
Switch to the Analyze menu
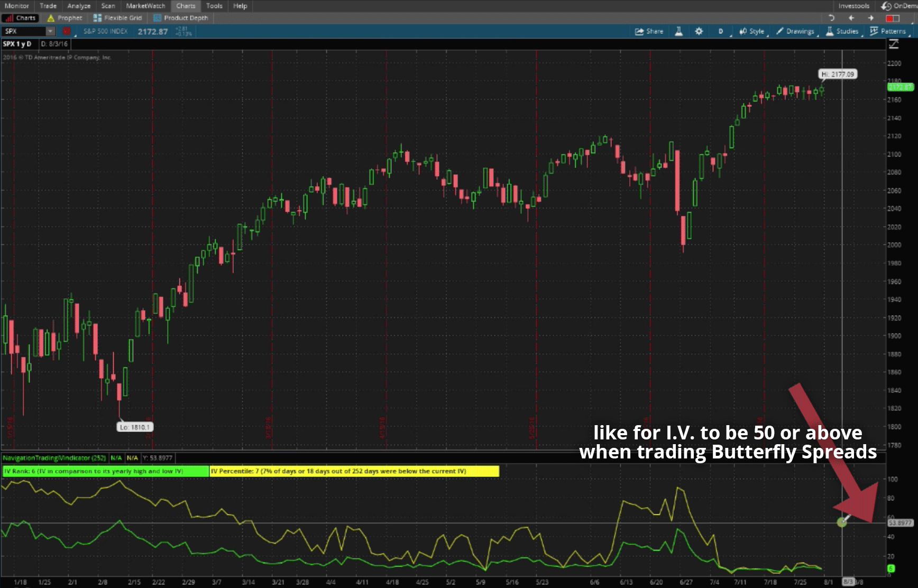point(78,6)
